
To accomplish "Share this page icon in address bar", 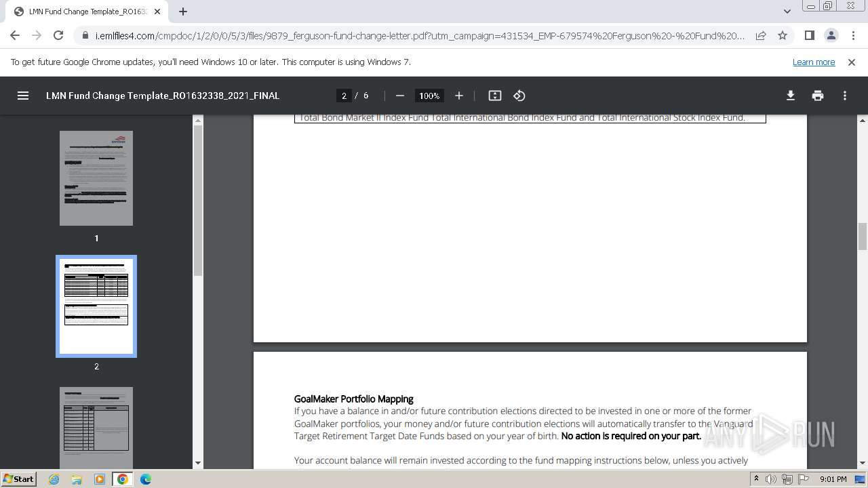I will pyautogui.click(x=761, y=35).
